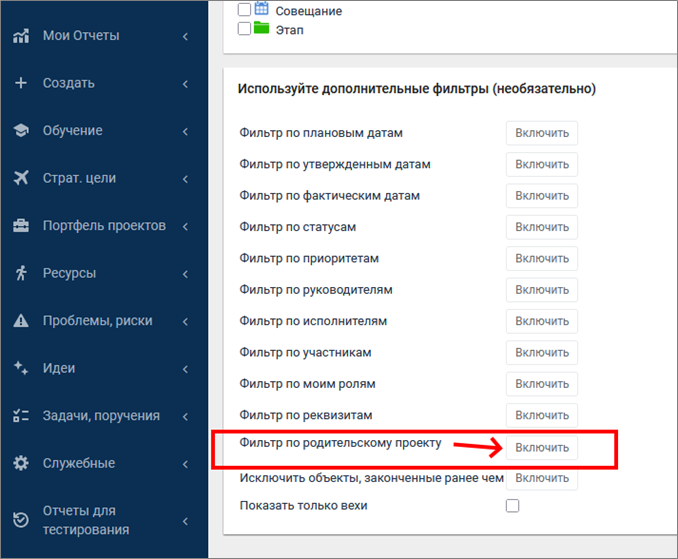Expand the Проблемы, риски menu chevron

pos(185,322)
